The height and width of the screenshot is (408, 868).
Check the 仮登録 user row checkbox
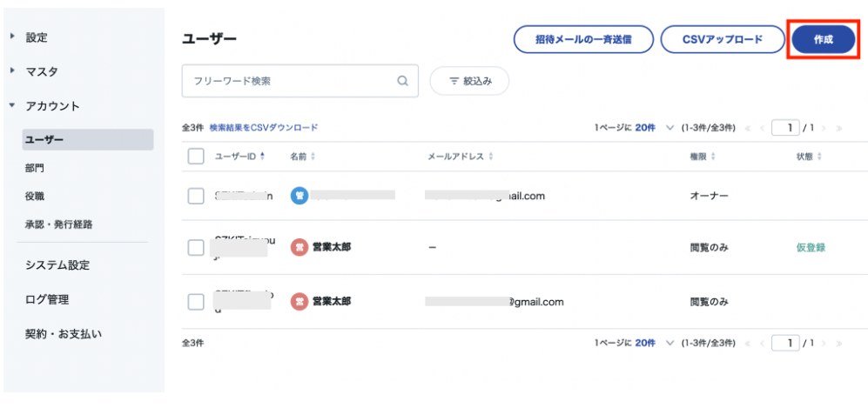[196, 248]
